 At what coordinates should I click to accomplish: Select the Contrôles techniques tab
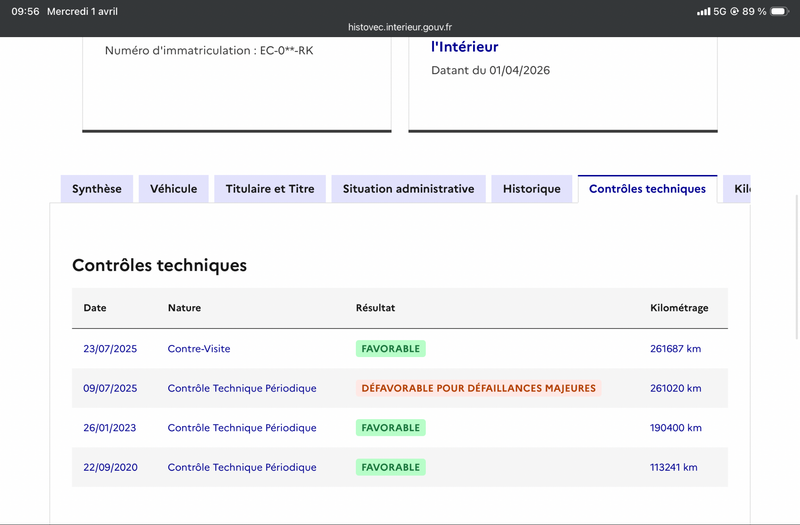[x=647, y=189]
